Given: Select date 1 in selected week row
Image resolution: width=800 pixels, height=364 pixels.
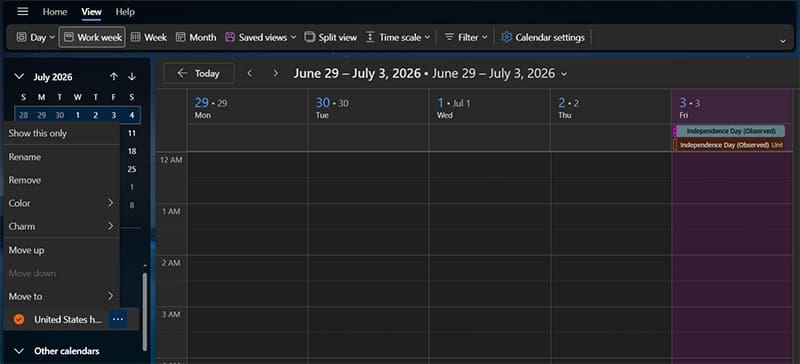Looking at the screenshot, I should (78, 115).
